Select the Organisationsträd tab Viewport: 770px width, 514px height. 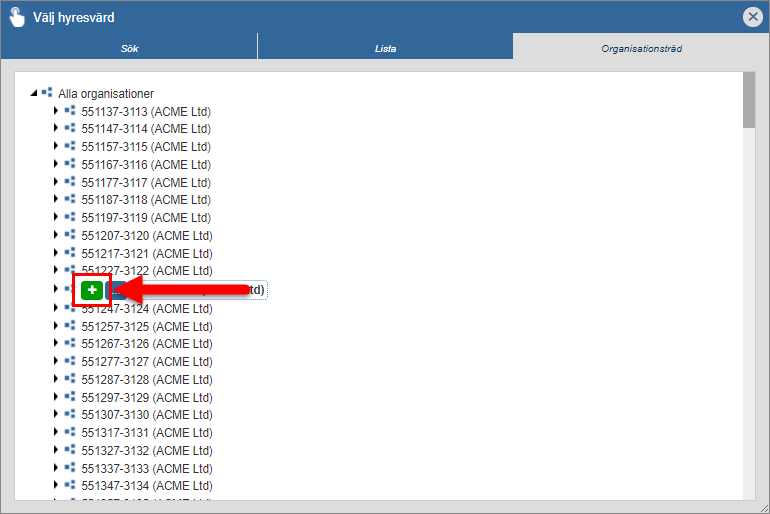coord(641,47)
